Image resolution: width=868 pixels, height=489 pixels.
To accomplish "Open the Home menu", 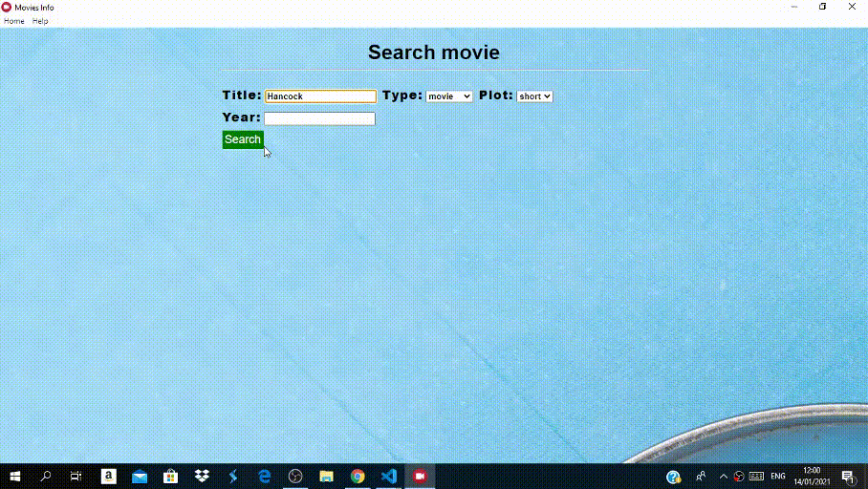I will (x=13, y=21).
